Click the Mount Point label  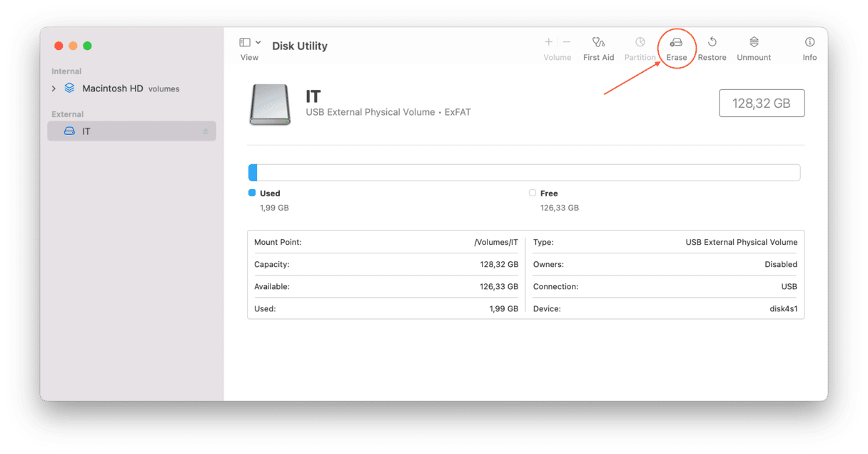click(278, 242)
